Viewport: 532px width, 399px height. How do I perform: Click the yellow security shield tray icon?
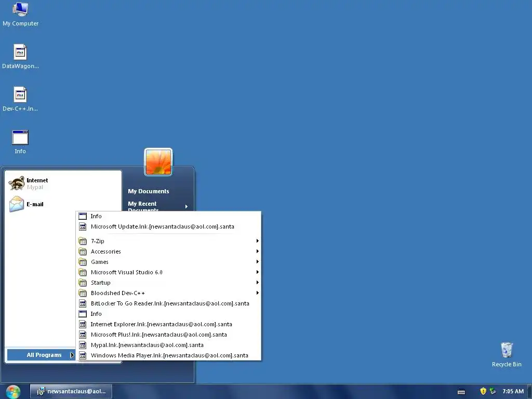pyautogui.click(x=483, y=391)
